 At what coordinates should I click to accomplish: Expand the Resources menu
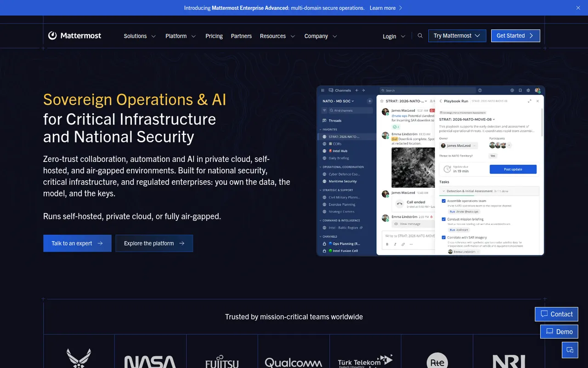277,36
